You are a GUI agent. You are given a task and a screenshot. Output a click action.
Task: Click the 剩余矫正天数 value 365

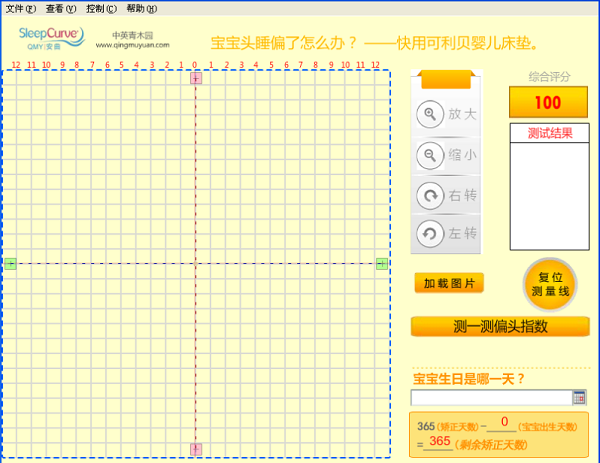pos(440,441)
